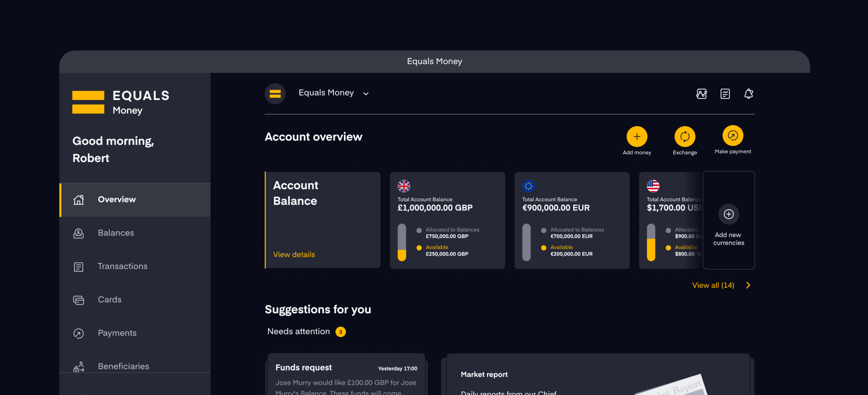
Task: Click the Suggestions for you heading
Action: tap(318, 310)
